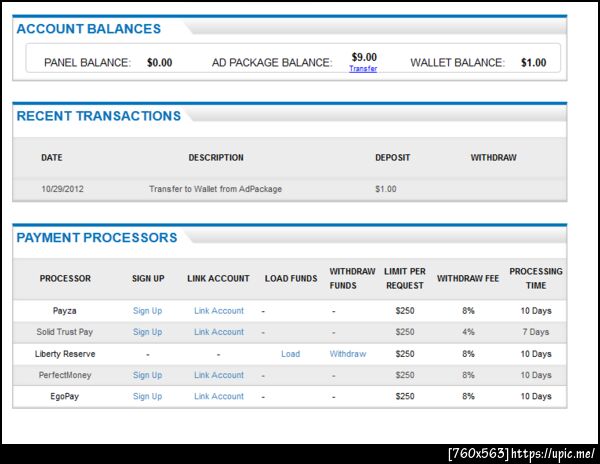Select the Panel Balance $0.00 value
The image size is (600, 464).
pos(160,62)
